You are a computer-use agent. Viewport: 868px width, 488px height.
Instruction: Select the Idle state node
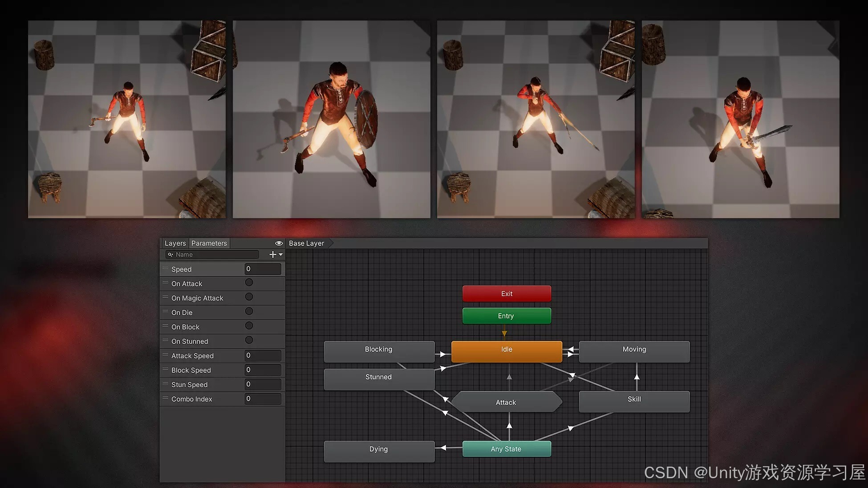pyautogui.click(x=506, y=350)
